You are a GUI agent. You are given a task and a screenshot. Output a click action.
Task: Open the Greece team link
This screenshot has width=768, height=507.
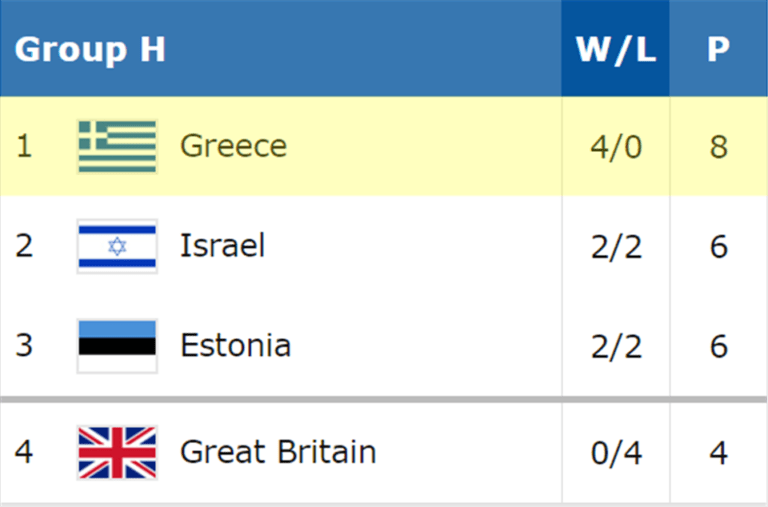click(233, 146)
